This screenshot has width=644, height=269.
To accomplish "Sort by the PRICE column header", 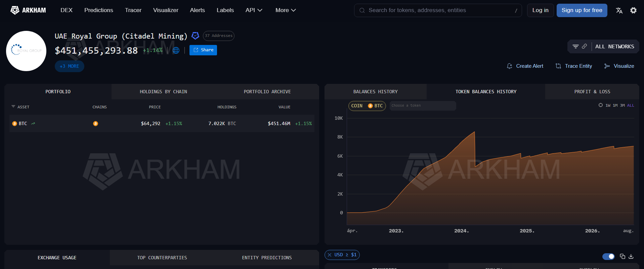I will tap(155, 107).
